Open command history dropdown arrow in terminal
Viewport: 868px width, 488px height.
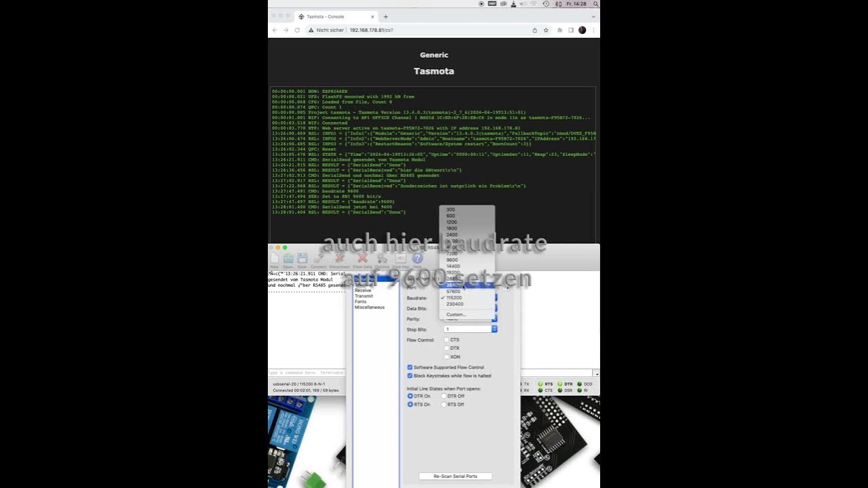pyautogui.click(x=596, y=373)
